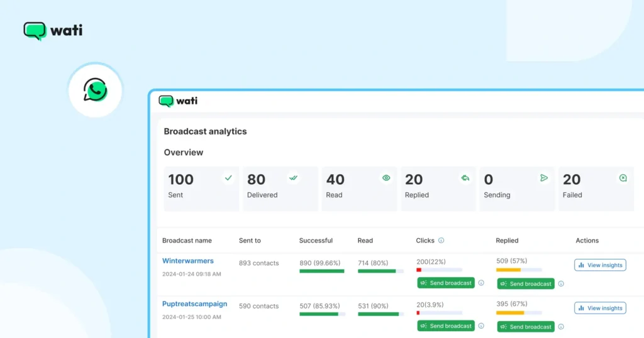Click the 200(22%) clicks value
644x338 pixels.
pyautogui.click(x=431, y=262)
